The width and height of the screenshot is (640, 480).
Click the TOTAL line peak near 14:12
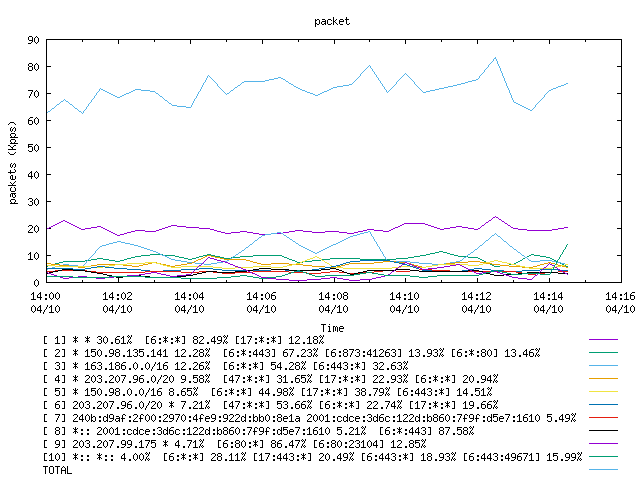(495, 58)
